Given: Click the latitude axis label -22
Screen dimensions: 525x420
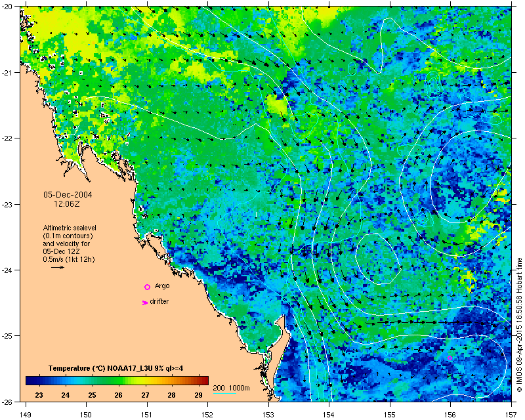Looking at the screenshot, I should (7, 138).
